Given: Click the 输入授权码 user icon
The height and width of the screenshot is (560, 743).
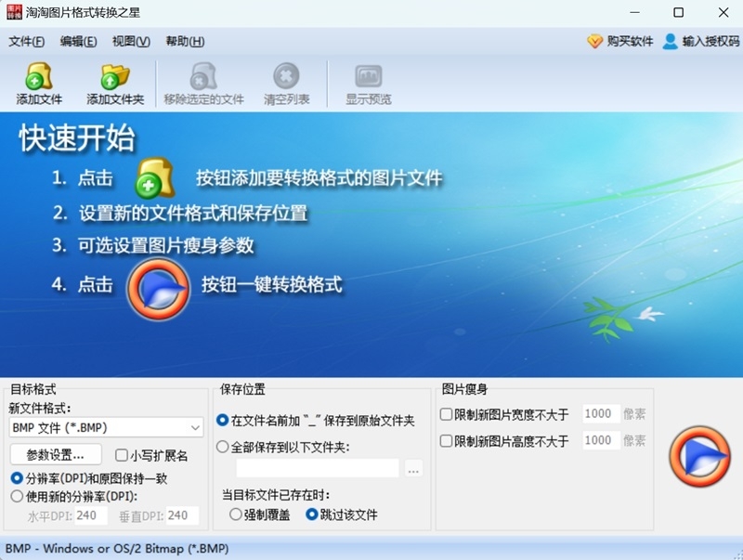Looking at the screenshot, I should 668,41.
